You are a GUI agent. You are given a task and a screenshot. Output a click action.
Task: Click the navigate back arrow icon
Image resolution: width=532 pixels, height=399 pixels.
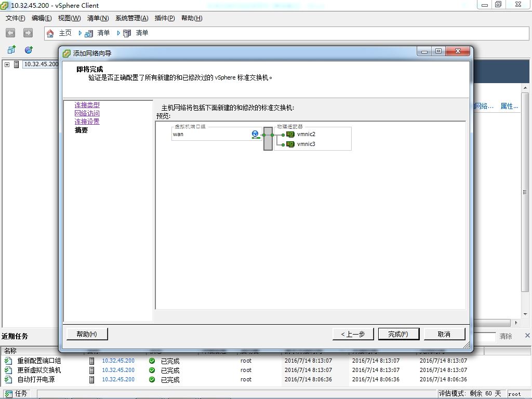[10, 33]
